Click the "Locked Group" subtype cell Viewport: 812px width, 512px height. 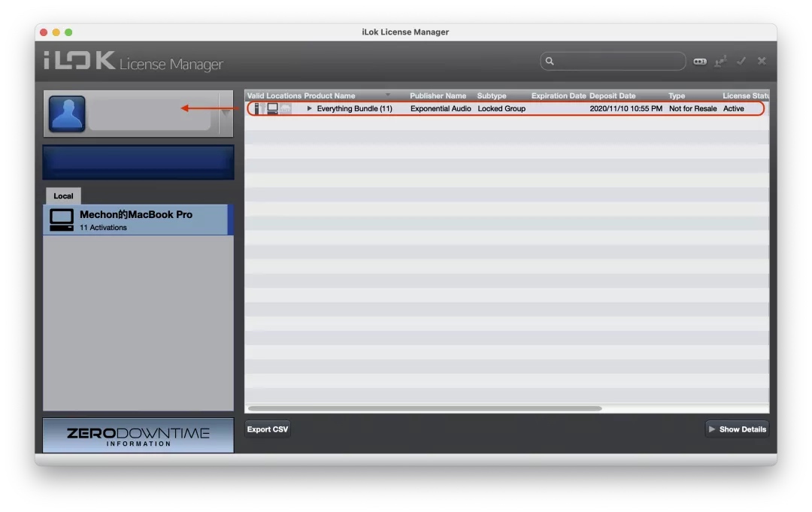click(x=501, y=109)
